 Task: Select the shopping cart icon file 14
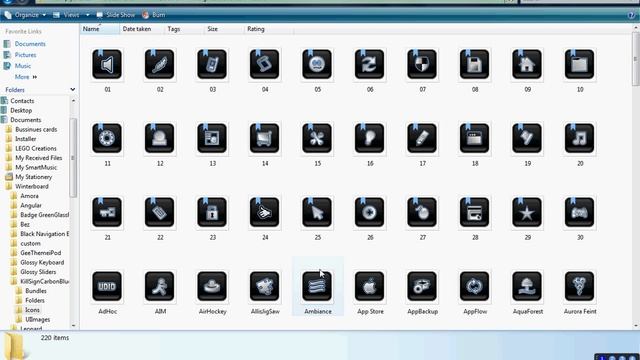pyautogui.click(x=264, y=138)
